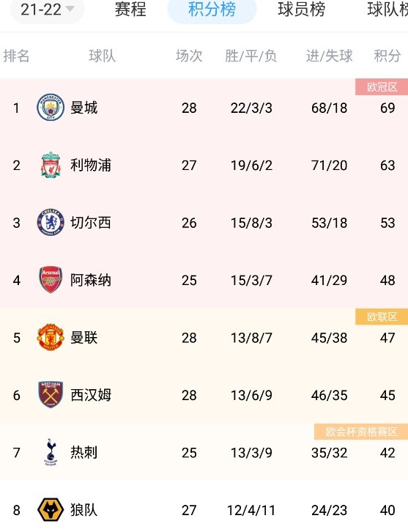The width and height of the screenshot is (408, 532).
Task: Switch to the 球队榜 tab
Action: 387,10
